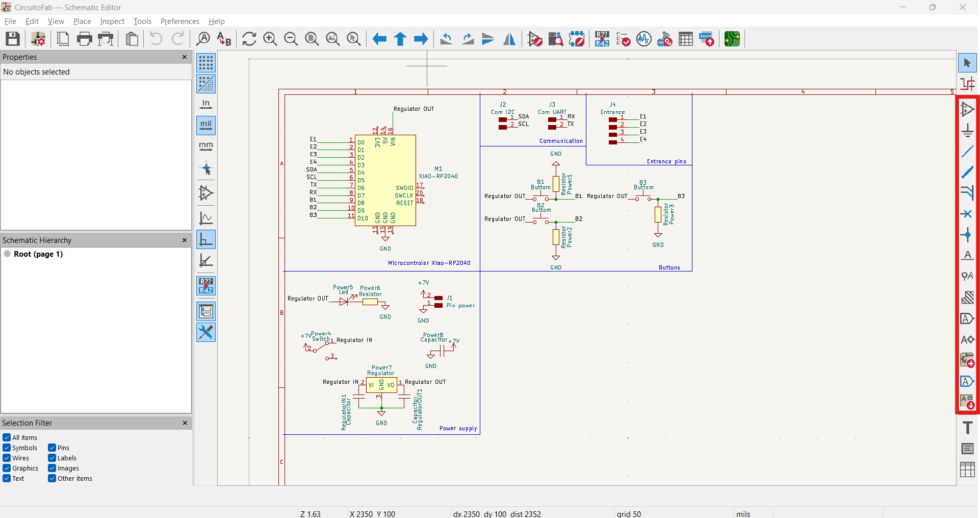Open the Simulator tool
Screen dimensions: 980x518
click(644, 39)
